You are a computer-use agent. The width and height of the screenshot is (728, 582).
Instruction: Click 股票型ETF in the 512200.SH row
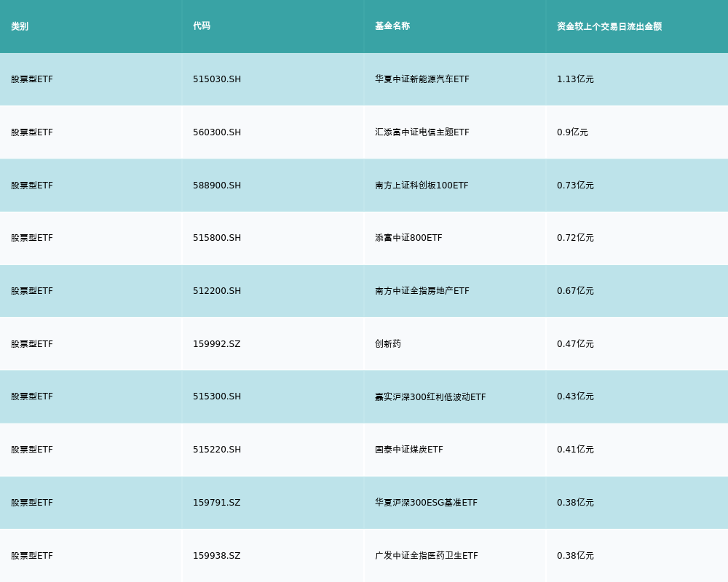pos(32,291)
